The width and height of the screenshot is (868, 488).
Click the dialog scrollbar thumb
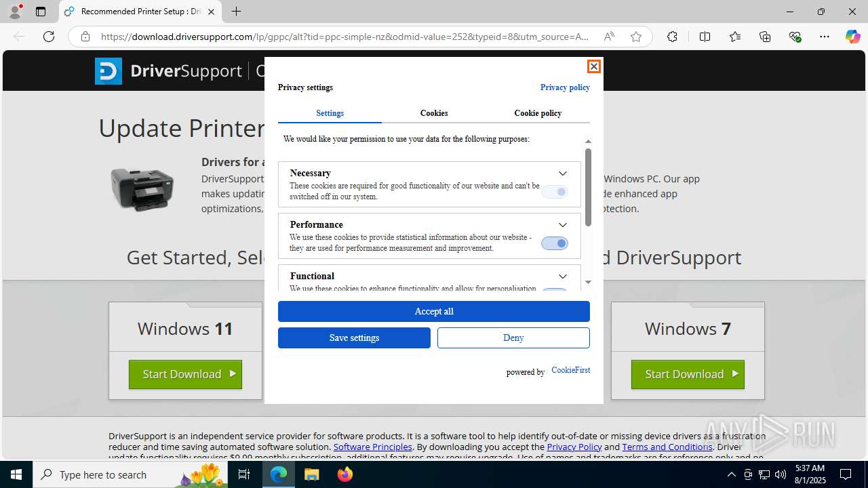588,187
